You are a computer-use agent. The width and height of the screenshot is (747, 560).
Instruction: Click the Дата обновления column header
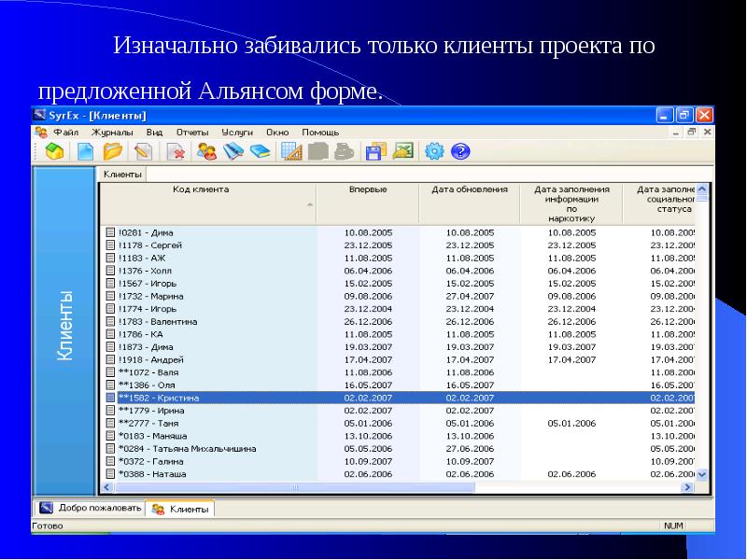click(470, 190)
